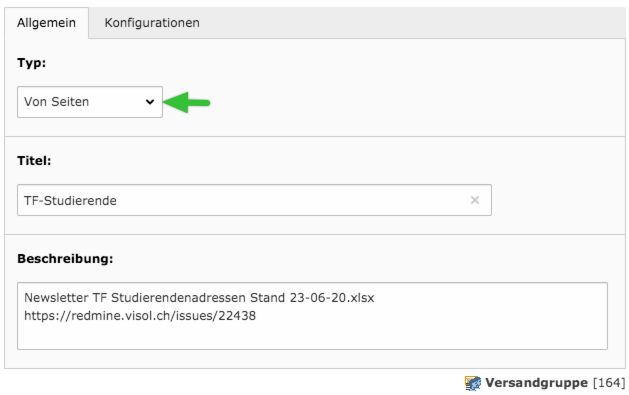The image size is (629, 395).
Task: Switch to the Allgemein tab
Action: pos(46,23)
